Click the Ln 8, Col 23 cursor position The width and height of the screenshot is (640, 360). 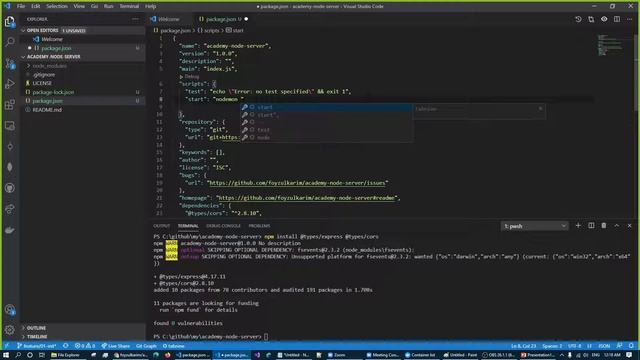[523, 346]
